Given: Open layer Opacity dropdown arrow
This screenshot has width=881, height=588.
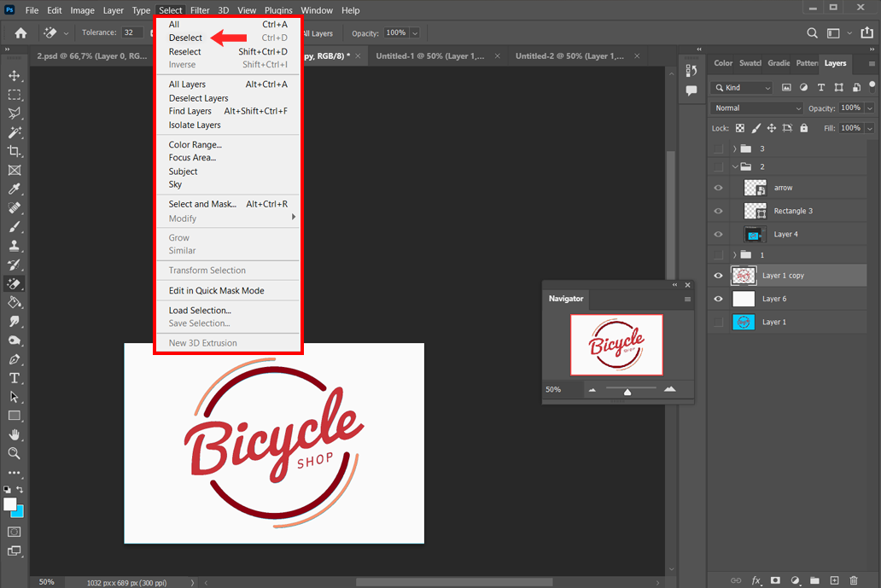Looking at the screenshot, I should pos(870,108).
